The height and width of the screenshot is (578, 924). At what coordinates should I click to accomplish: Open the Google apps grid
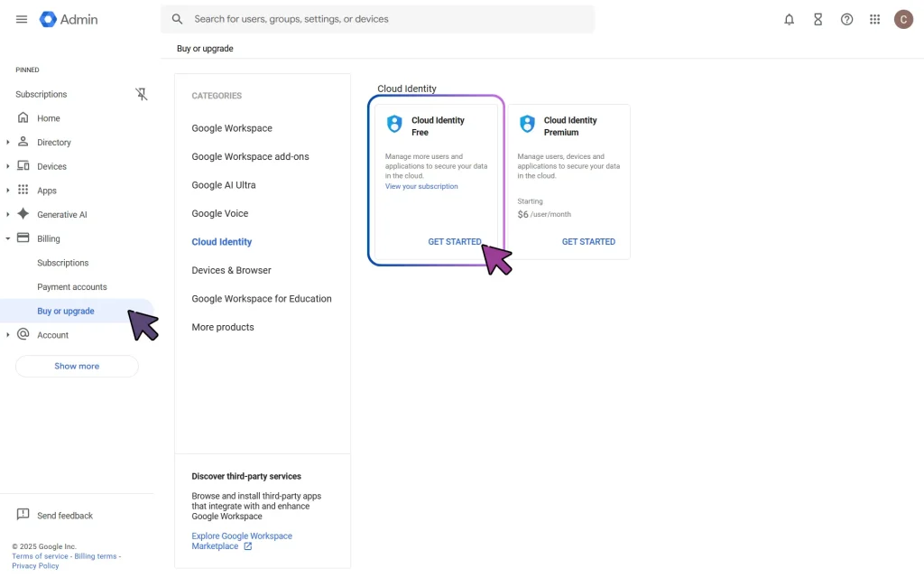click(x=875, y=20)
